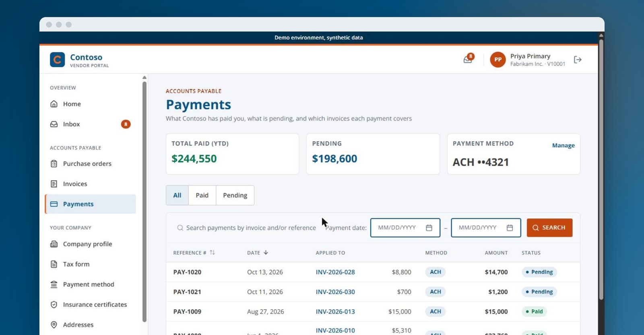Open Payment method sidebar page

(90, 284)
